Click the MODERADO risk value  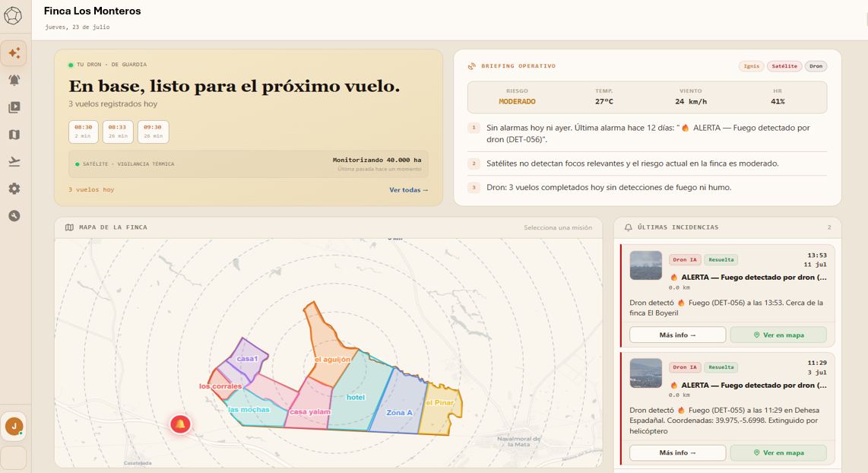517,102
